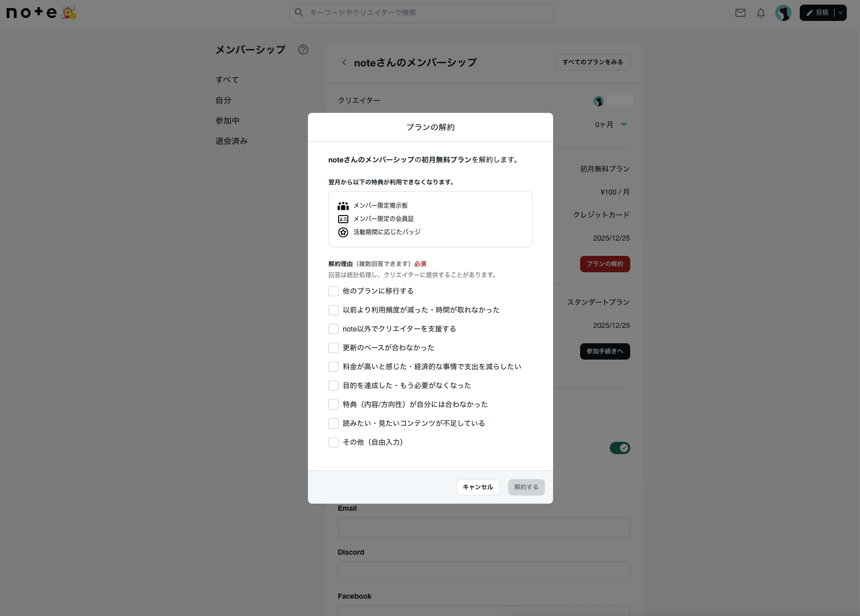Select 退会済み in the membership sidebar
860x616 pixels.
[x=231, y=141]
